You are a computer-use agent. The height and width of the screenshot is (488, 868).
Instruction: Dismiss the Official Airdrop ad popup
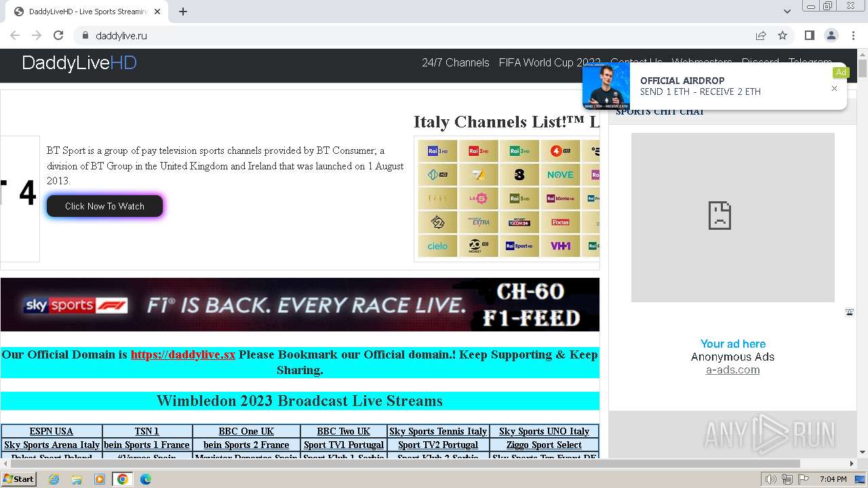click(x=834, y=88)
